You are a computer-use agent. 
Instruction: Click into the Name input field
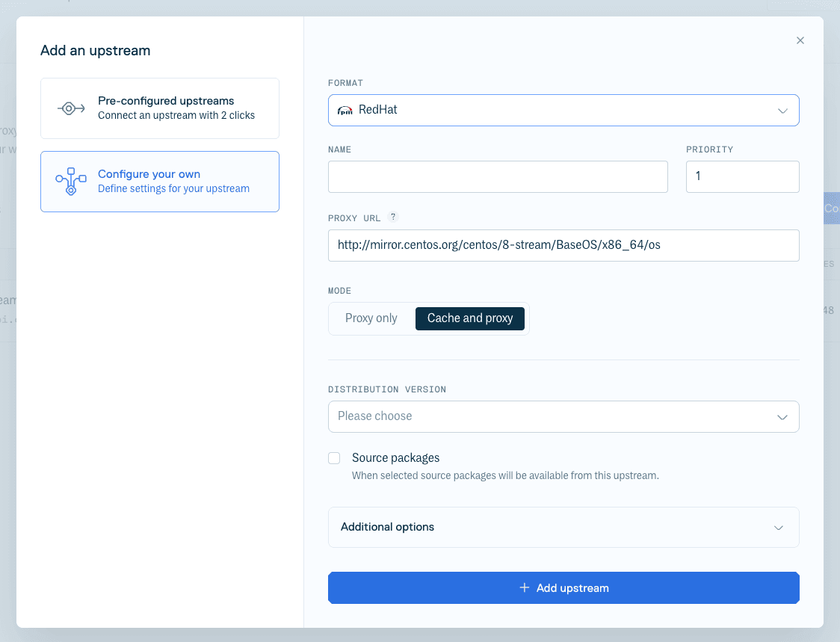(x=498, y=177)
